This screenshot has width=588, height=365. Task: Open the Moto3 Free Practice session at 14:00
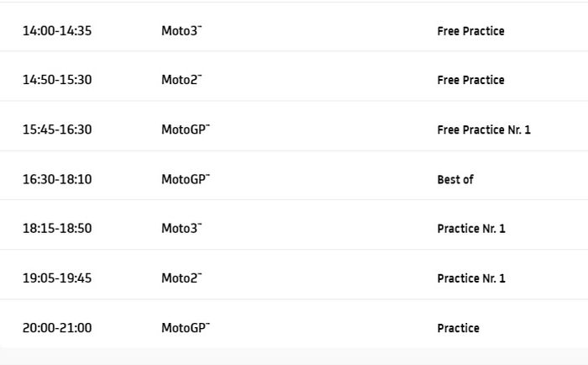tap(470, 31)
